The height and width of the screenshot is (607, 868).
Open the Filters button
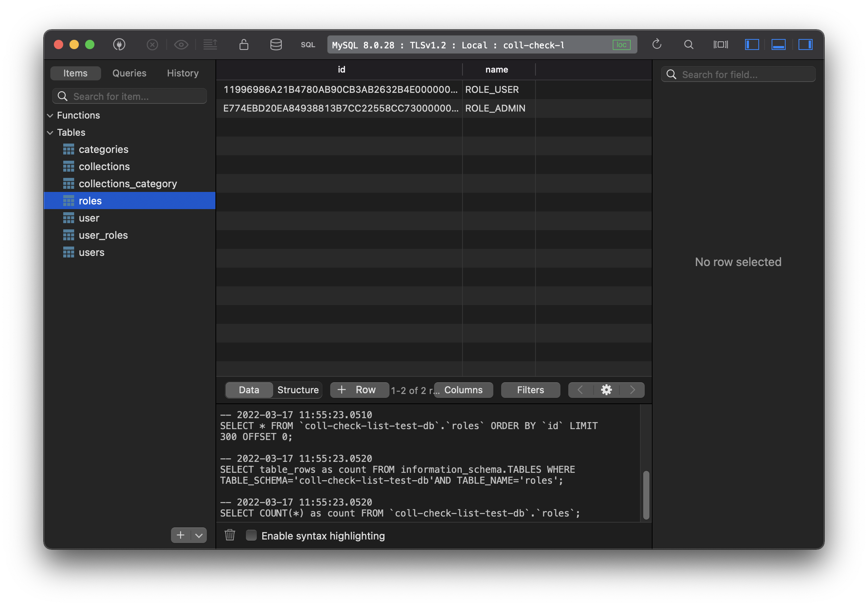tap(530, 390)
